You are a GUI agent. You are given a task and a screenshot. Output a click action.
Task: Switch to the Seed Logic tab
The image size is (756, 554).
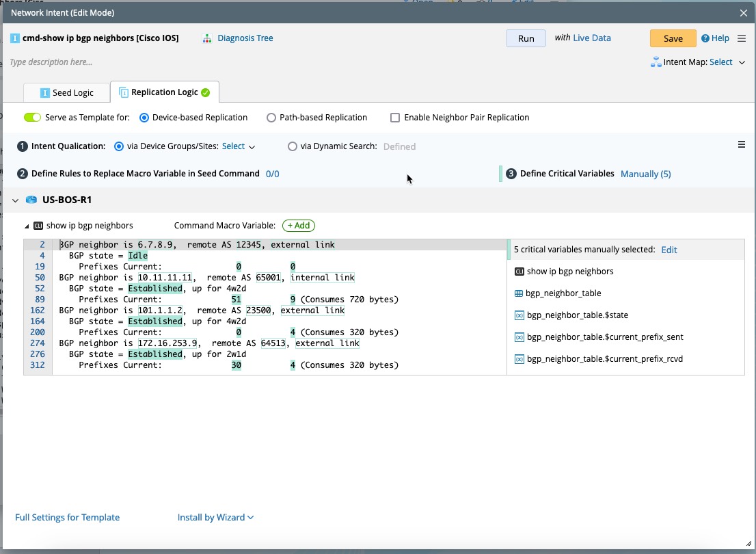click(66, 92)
